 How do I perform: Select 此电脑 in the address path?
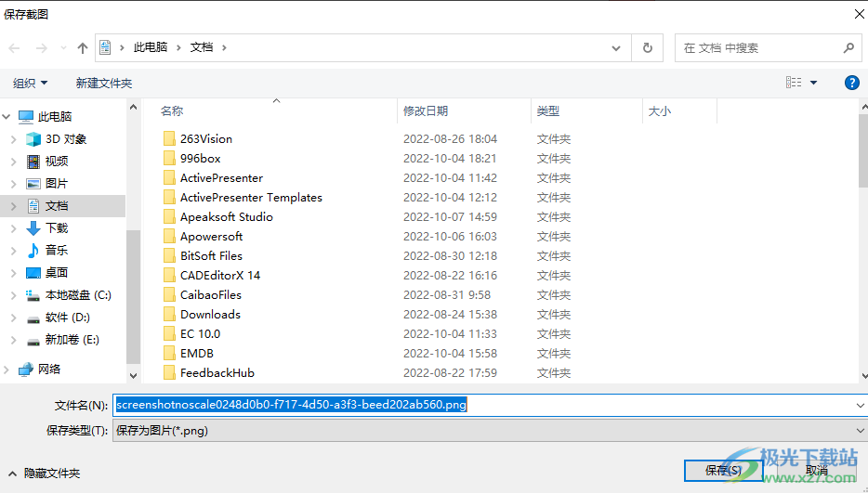151,47
